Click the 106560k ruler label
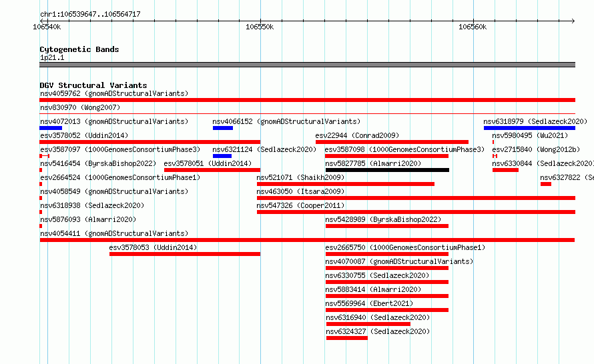Viewport: 594px width, 364px height. click(473, 27)
